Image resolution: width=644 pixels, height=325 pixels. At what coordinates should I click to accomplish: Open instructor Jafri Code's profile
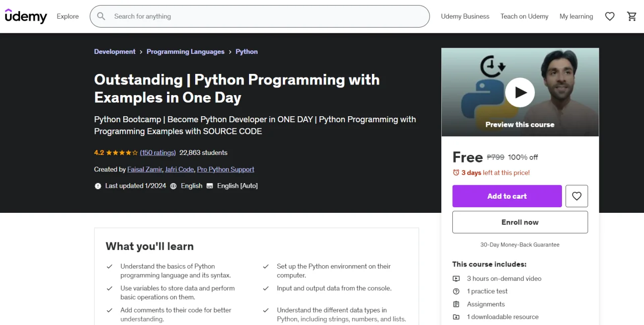pyautogui.click(x=180, y=170)
